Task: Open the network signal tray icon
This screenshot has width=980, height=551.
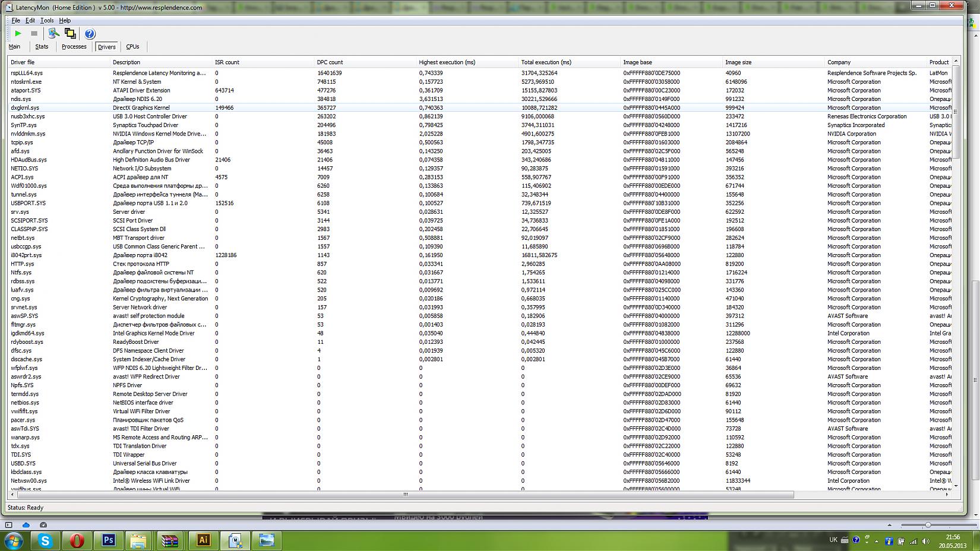Action: (913, 541)
